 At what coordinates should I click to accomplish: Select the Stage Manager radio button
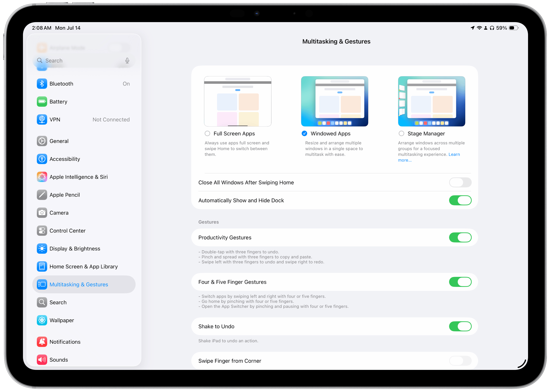tap(401, 133)
